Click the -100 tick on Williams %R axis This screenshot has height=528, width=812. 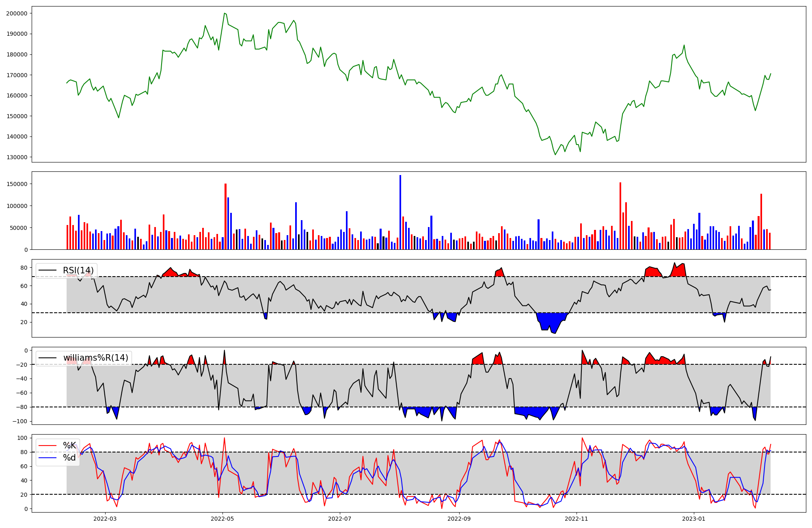[19, 422]
